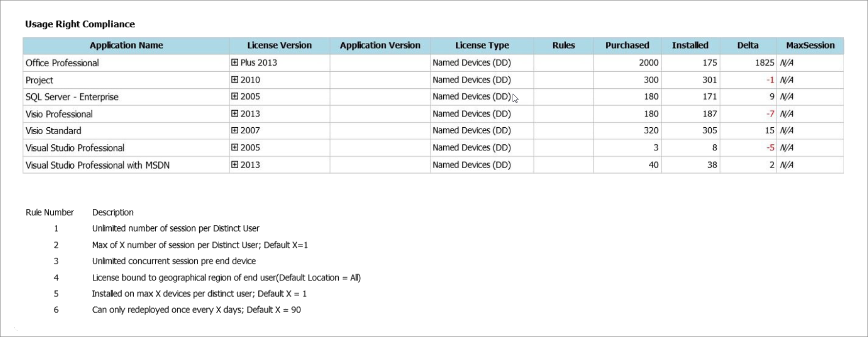
Task: Click the Application Version column header
Action: (380, 45)
